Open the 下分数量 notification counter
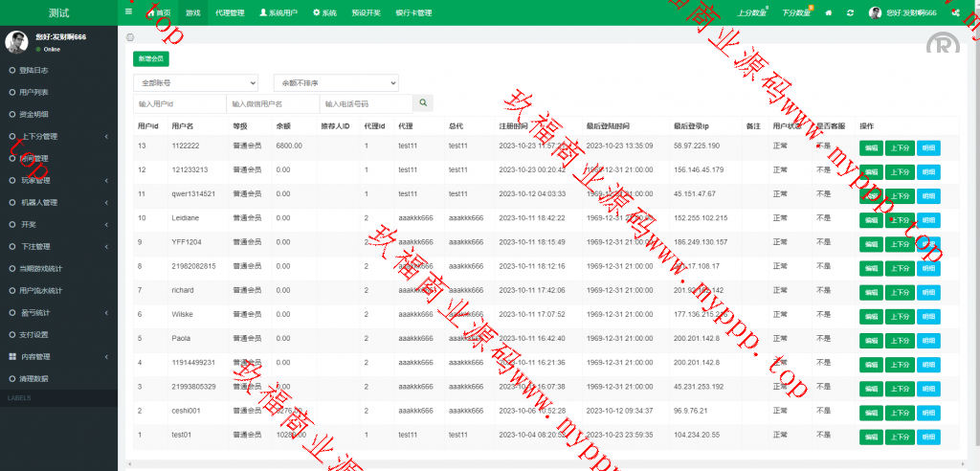 pyautogui.click(x=796, y=13)
